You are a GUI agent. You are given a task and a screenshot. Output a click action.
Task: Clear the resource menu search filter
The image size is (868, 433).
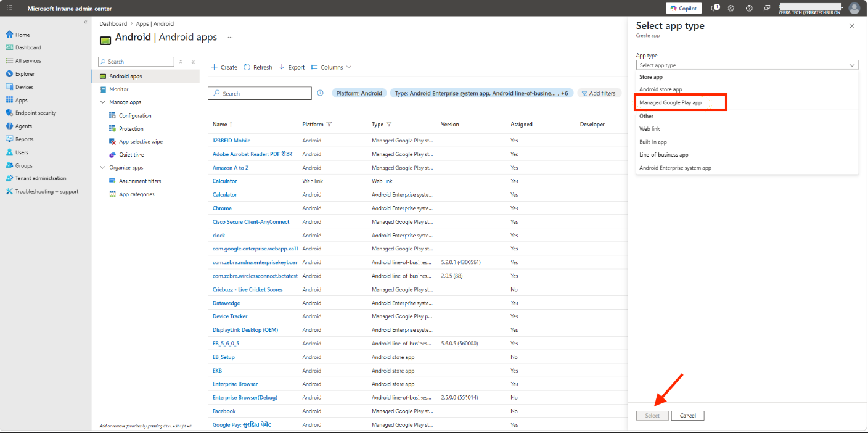181,62
